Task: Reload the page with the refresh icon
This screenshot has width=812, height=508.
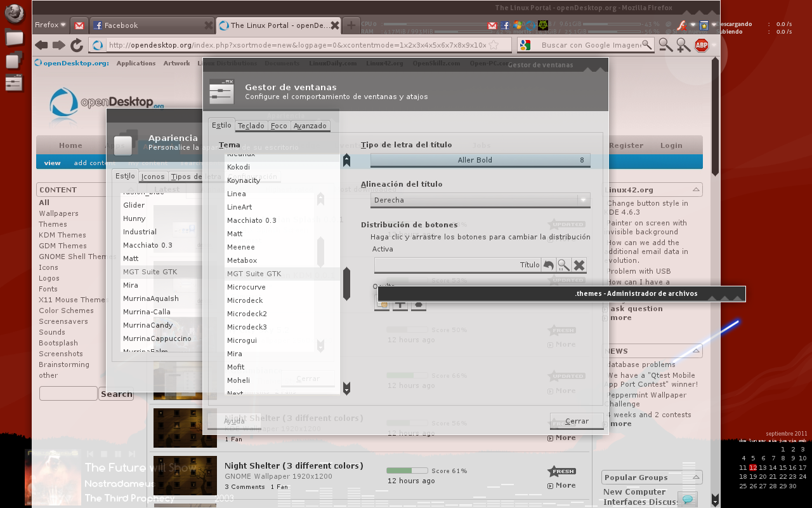Action: click(77, 45)
